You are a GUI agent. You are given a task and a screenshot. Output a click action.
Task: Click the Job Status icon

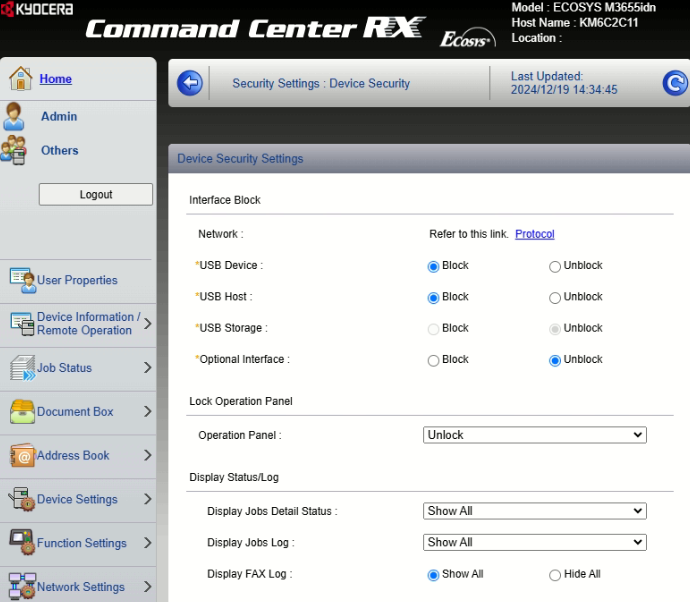pyautogui.click(x=22, y=368)
